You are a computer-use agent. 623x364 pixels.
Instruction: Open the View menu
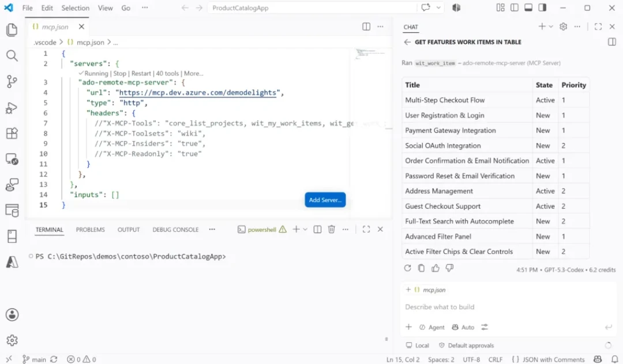pyautogui.click(x=106, y=7)
